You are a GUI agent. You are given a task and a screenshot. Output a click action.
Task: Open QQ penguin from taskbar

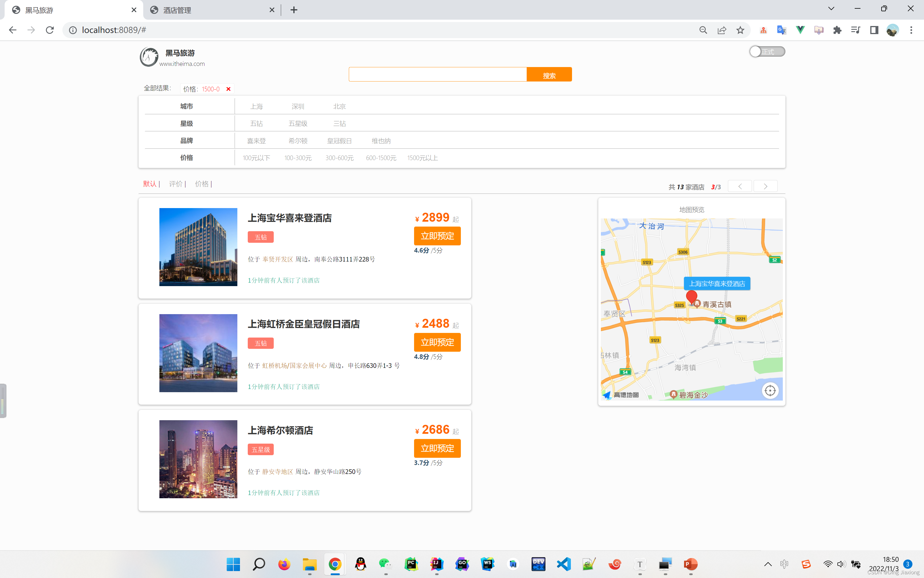(360, 564)
